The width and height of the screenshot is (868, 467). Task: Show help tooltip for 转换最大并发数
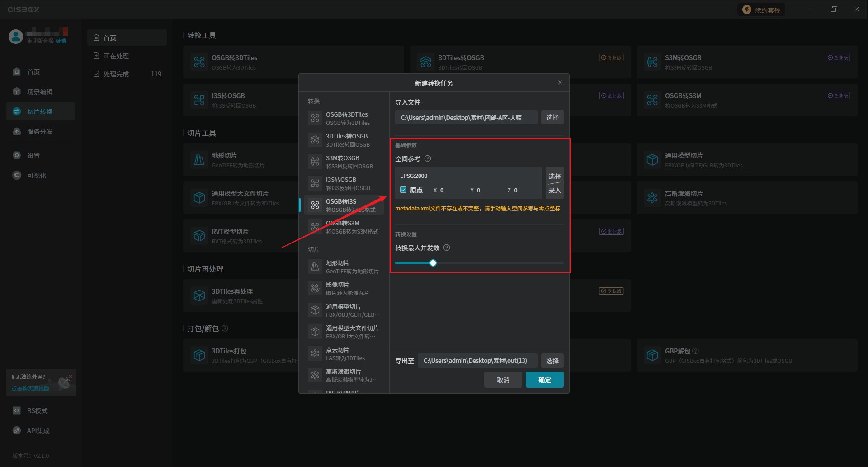pyautogui.click(x=447, y=248)
